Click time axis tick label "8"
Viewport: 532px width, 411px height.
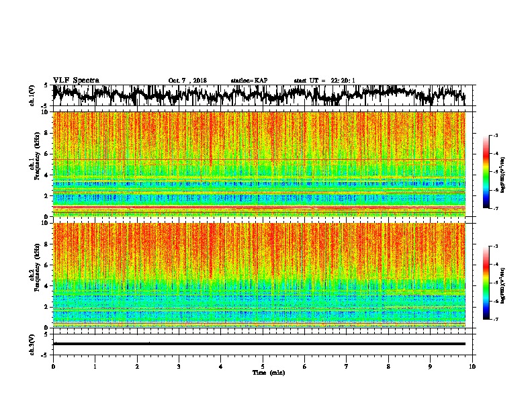click(388, 367)
